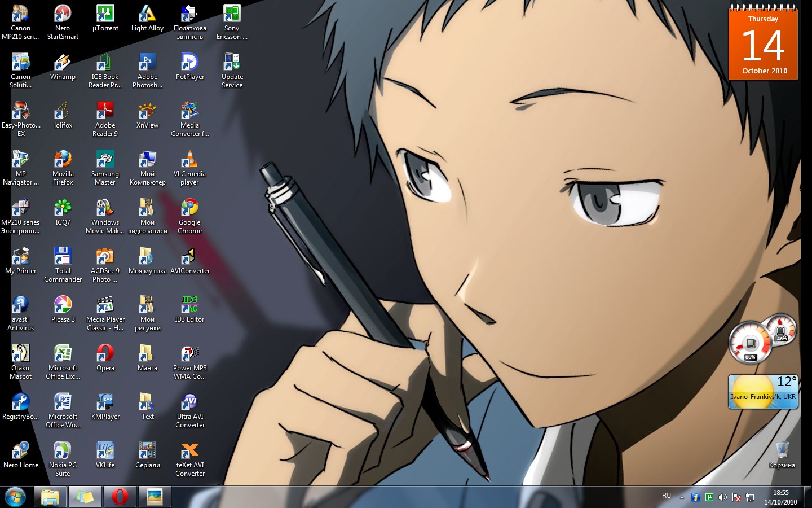Viewport: 812px width, 508px height.
Task: Open teXet AVI Converter
Action: tap(190, 459)
